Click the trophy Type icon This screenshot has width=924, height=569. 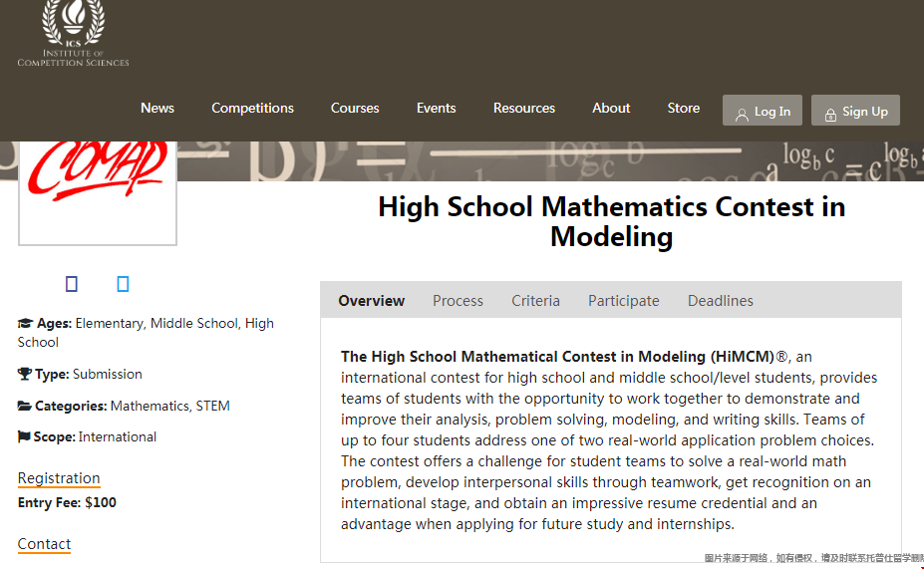click(x=24, y=374)
